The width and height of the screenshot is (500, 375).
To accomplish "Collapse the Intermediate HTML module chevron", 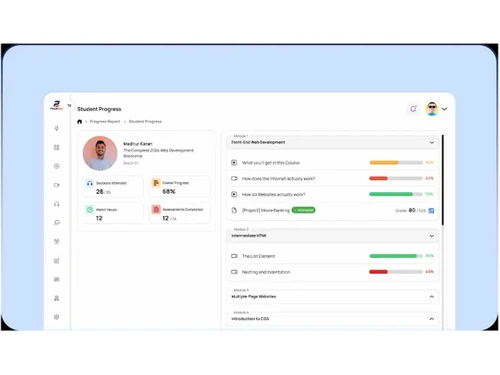I will click(432, 236).
